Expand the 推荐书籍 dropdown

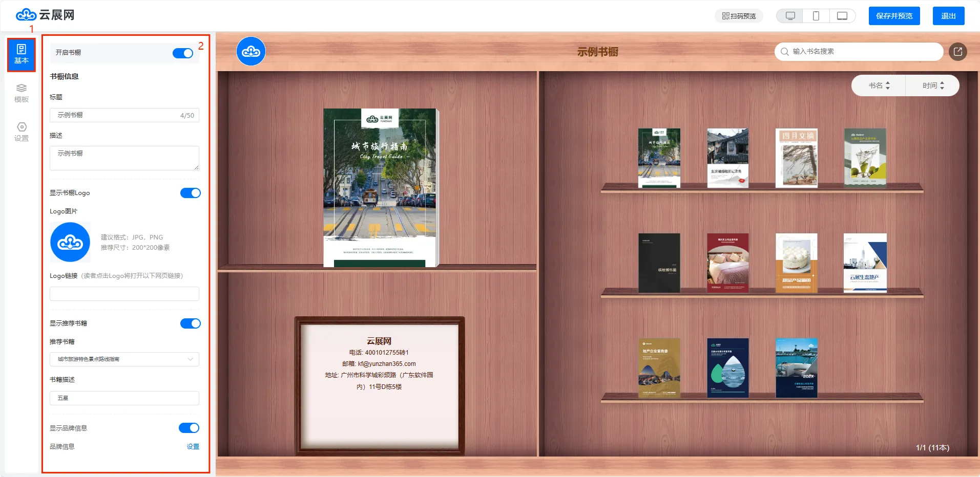(124, 359)
